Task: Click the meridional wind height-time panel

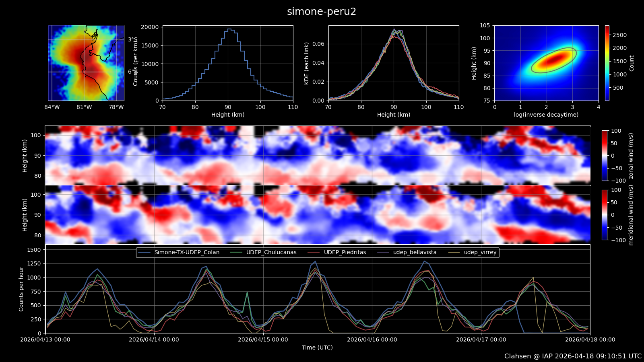Action: pos(318,214)
